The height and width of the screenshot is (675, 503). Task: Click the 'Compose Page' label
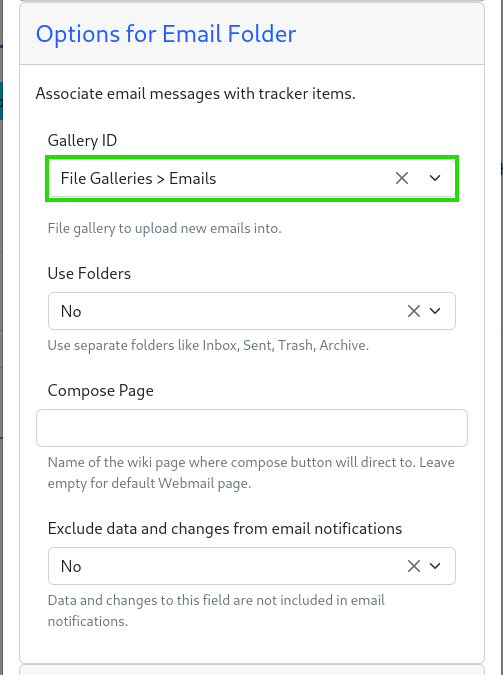point(100,391)
